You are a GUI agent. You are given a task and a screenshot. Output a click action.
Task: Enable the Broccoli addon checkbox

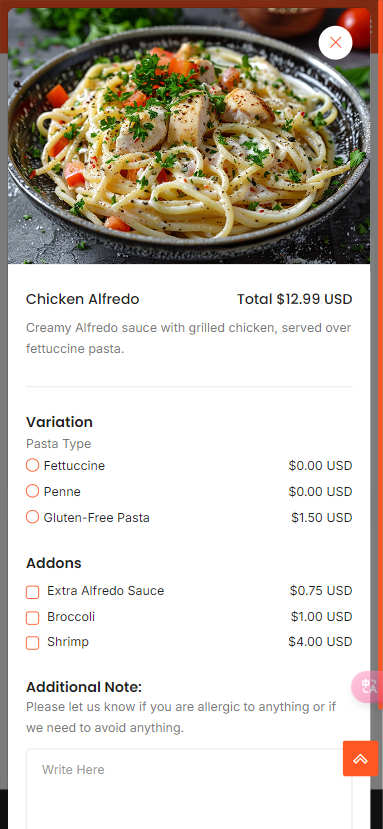coord(32,618)
